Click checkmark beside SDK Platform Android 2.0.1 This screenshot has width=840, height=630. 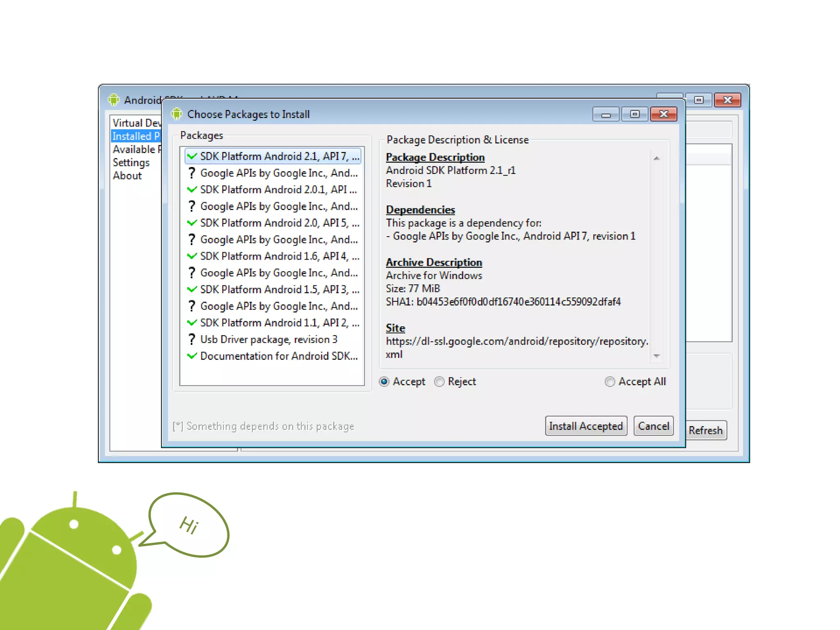point(192,189)
